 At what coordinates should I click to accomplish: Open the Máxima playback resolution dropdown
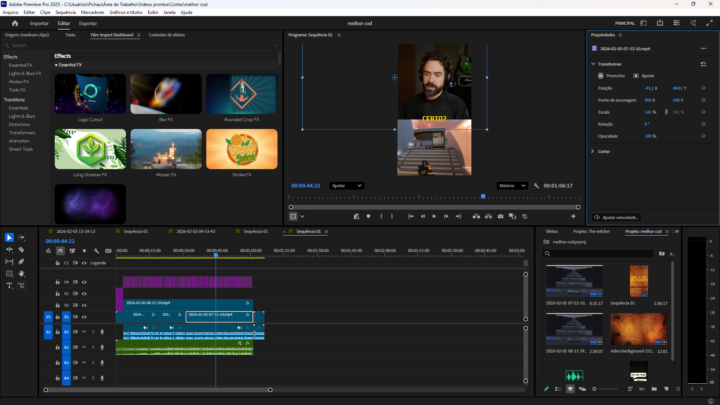click(x=512, y=185)
